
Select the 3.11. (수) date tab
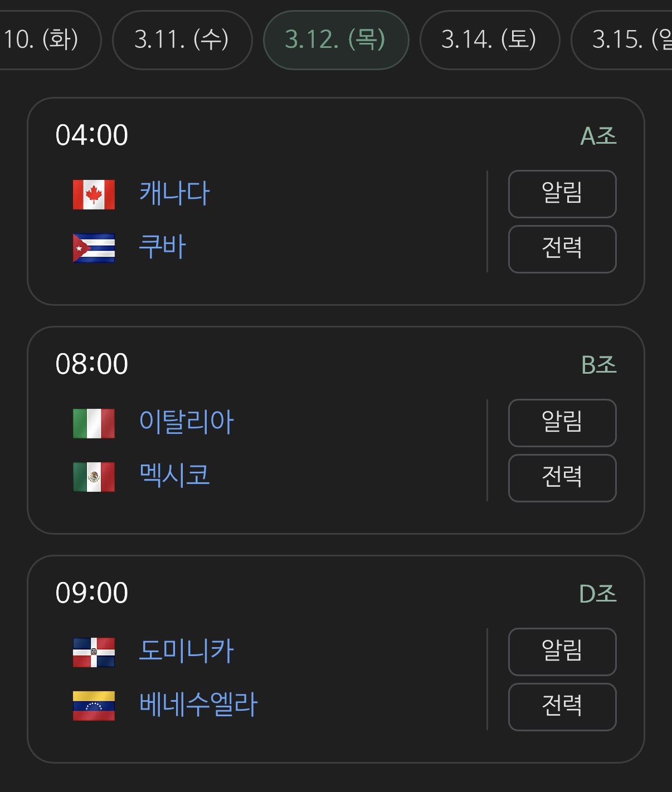182,40
